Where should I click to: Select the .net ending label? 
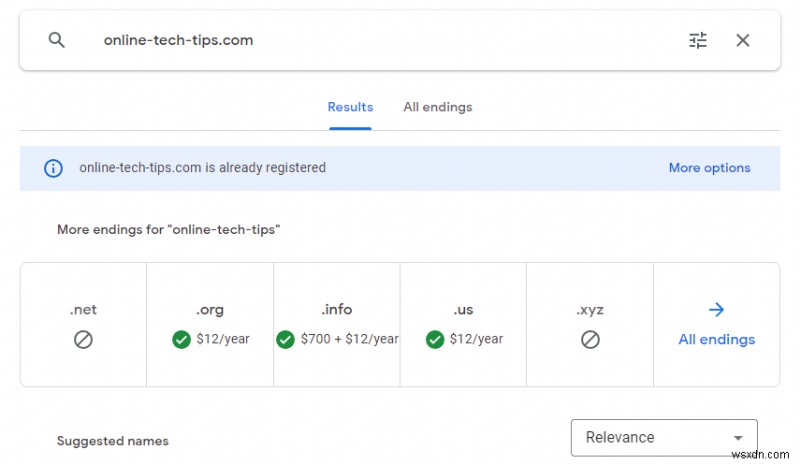click(x=83, y=309)
